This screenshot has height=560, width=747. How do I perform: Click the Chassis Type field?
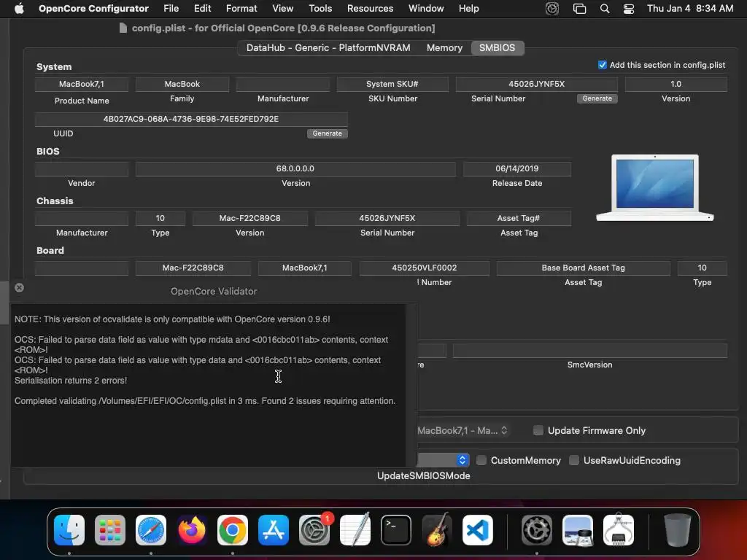pyautogui.click(x=160, y=218)
